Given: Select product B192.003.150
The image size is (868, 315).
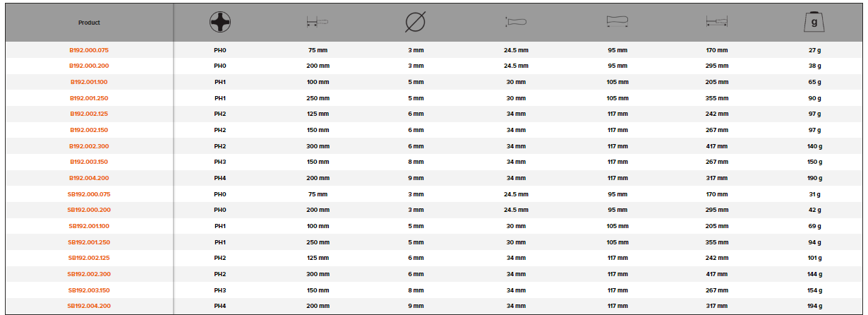Looking at the screenshot, I should click(89, 162).
